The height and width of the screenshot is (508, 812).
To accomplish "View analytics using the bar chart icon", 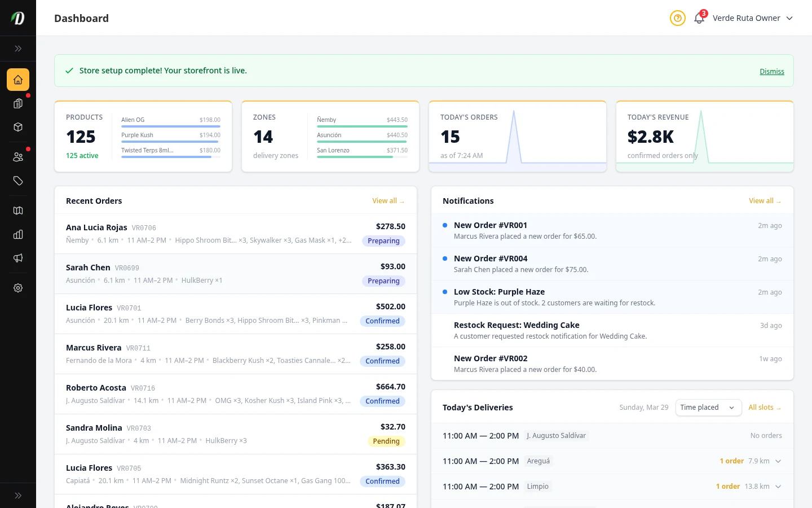I will 18,234.
